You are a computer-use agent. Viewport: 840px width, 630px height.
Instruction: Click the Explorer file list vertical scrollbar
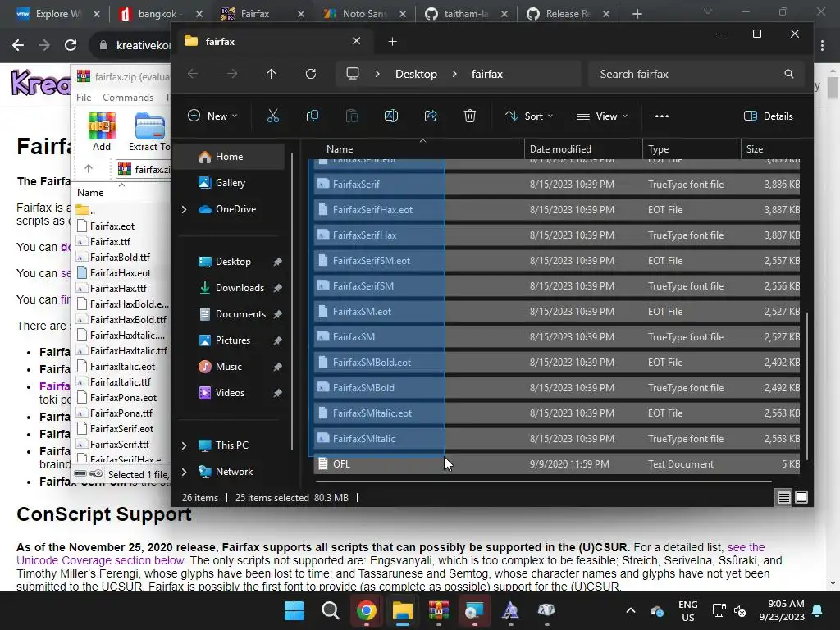tap(806, 386)
